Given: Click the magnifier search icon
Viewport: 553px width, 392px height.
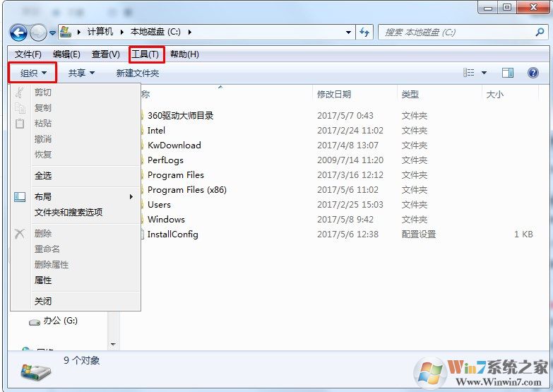Looking at the screenshot, I should click(x=540, y=32).
